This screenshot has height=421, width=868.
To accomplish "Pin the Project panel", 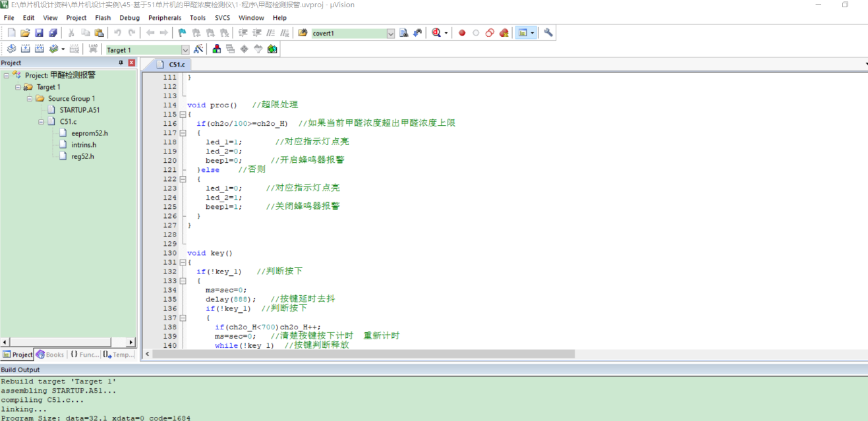I will point(121,63).
